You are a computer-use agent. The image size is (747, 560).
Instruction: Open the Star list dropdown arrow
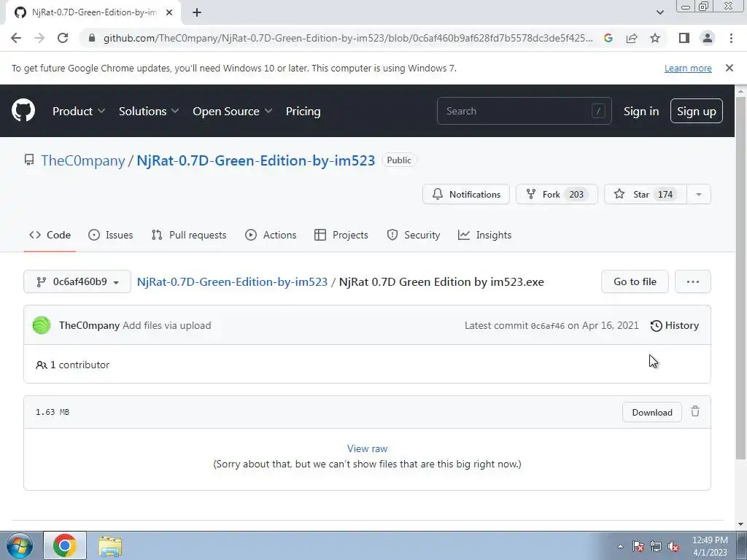coord(699,194)
